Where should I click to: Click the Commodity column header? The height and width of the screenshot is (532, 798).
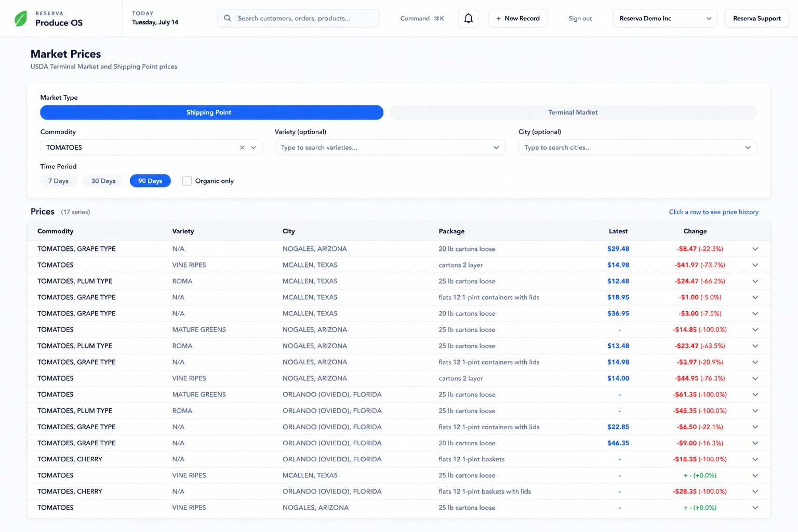pyautogui.click(x=55, y=231)
